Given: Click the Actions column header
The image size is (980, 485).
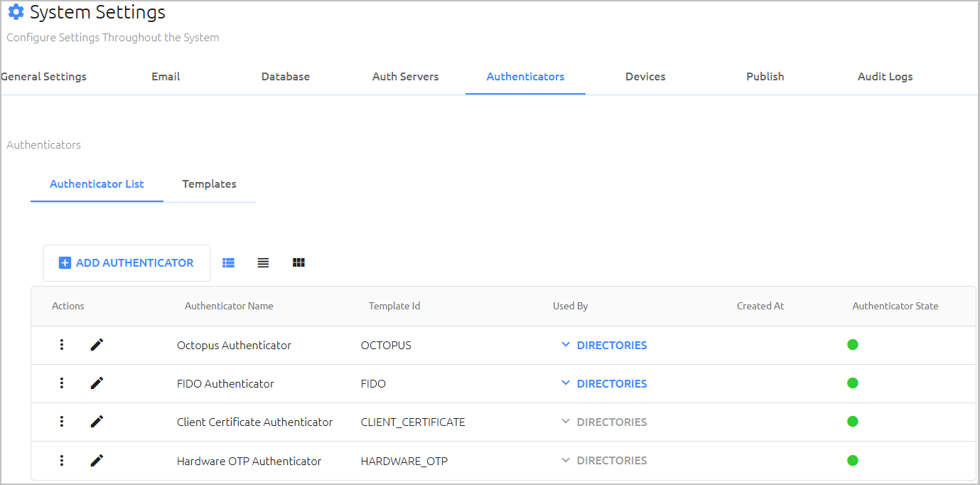Looking at the screenshot, I should pos(68,306).
